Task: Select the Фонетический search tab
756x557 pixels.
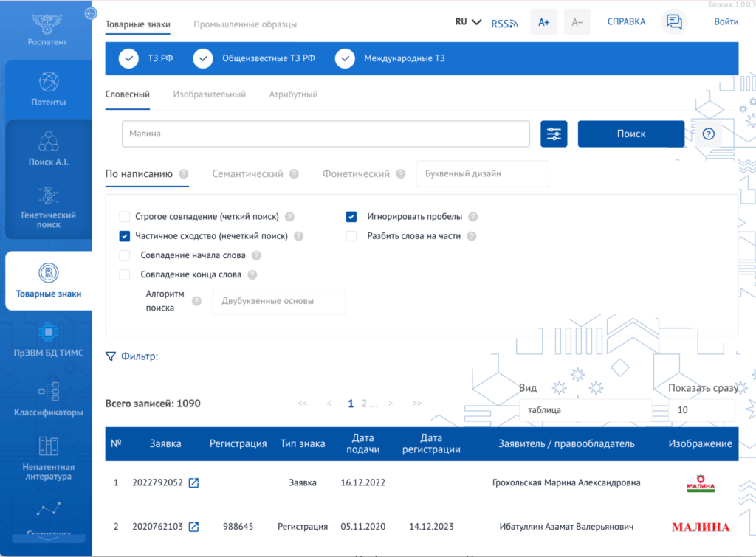Action: coord(356,174)
